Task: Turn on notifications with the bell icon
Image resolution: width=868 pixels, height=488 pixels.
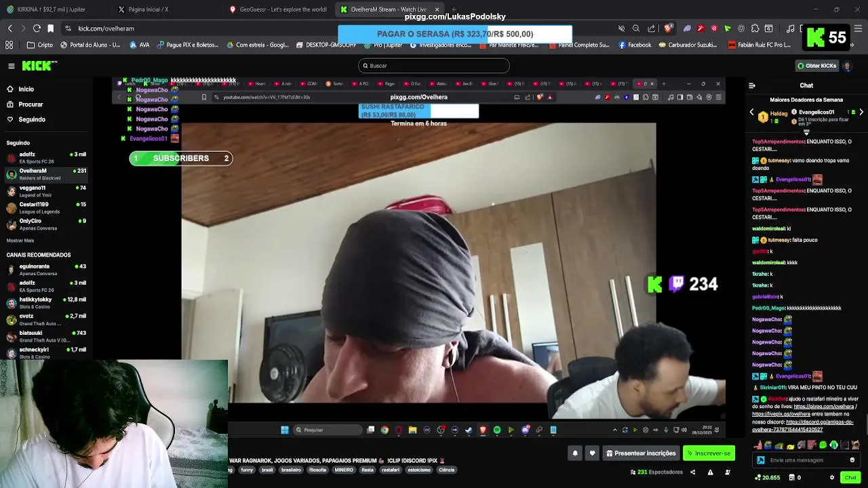Action: (x=575, y=453)
